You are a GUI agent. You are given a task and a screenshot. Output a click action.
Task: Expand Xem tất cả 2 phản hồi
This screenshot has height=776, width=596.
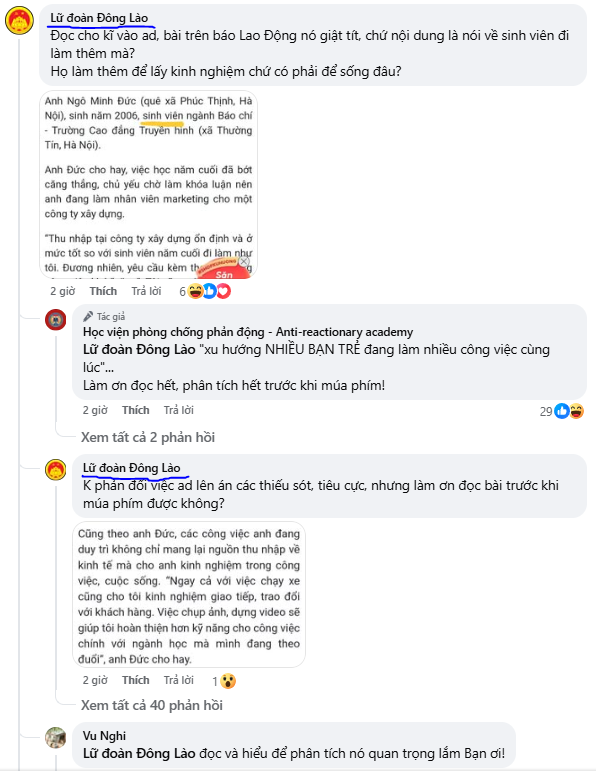click(x=148, y=437)
